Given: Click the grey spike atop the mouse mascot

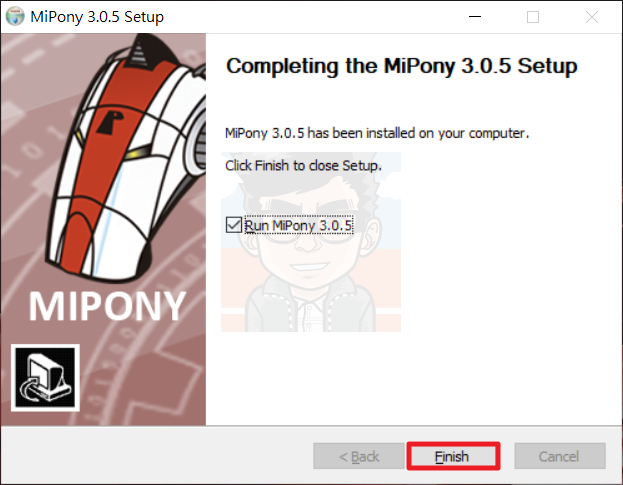Looking at the screenshot, I should (140, 54).
